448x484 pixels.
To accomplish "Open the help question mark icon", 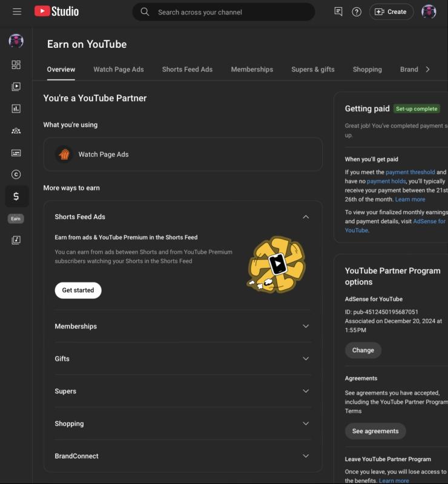I will (357, 11).
